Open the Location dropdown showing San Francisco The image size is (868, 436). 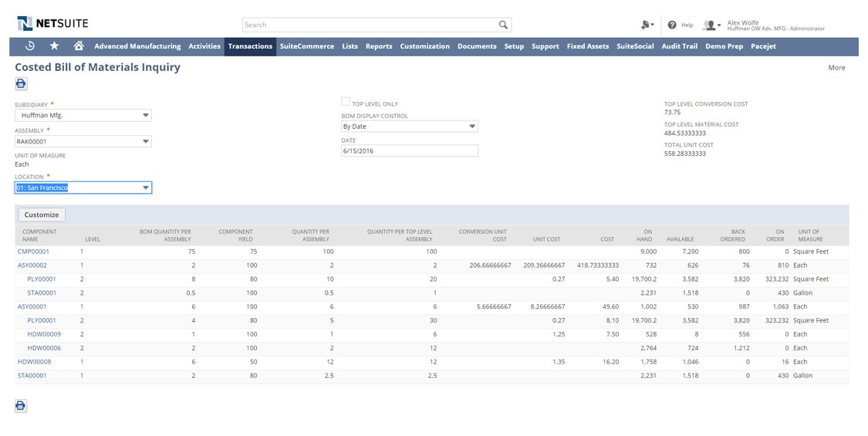coord(83,188)
